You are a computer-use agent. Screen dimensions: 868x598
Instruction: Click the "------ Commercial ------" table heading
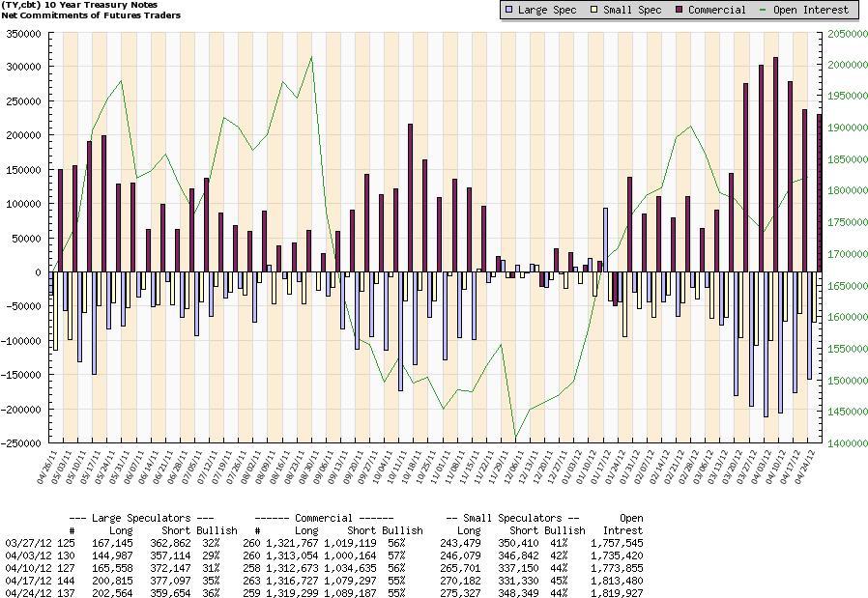[x=324, y=519]
